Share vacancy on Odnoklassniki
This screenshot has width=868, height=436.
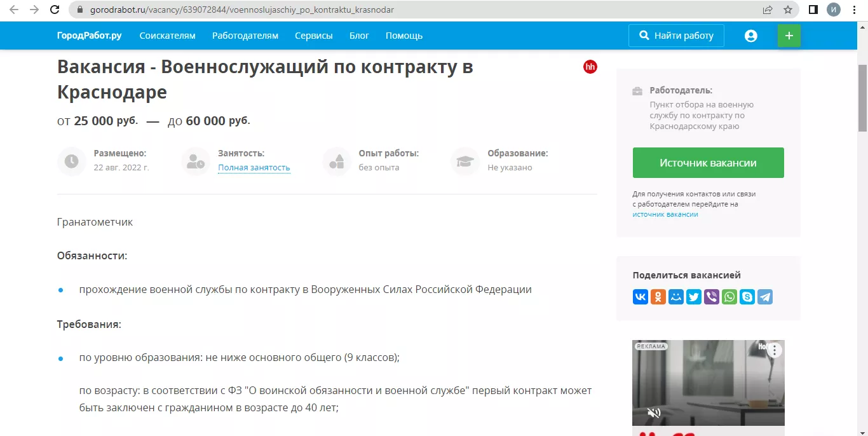[658, 297]
